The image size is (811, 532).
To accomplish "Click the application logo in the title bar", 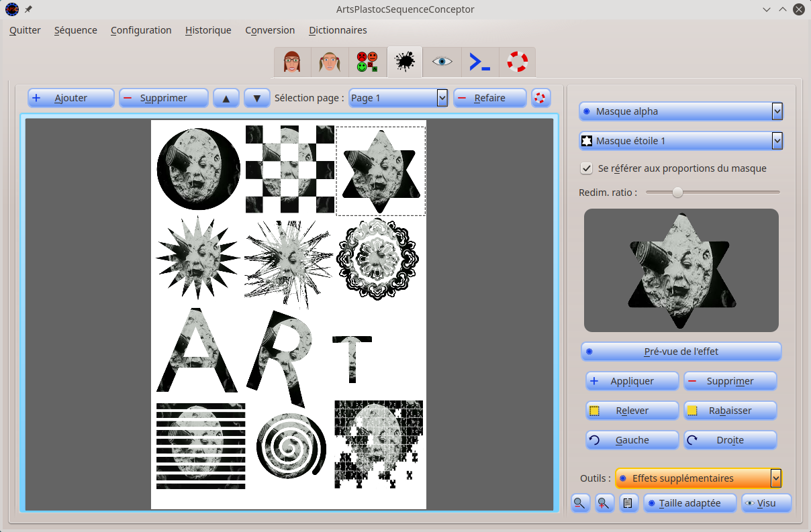I will tap(11, 9).
